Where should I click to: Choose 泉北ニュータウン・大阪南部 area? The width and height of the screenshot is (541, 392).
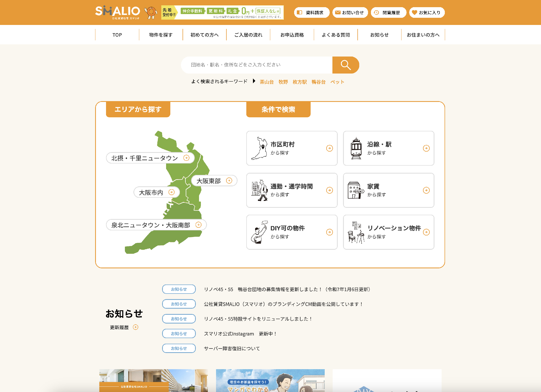156,225
